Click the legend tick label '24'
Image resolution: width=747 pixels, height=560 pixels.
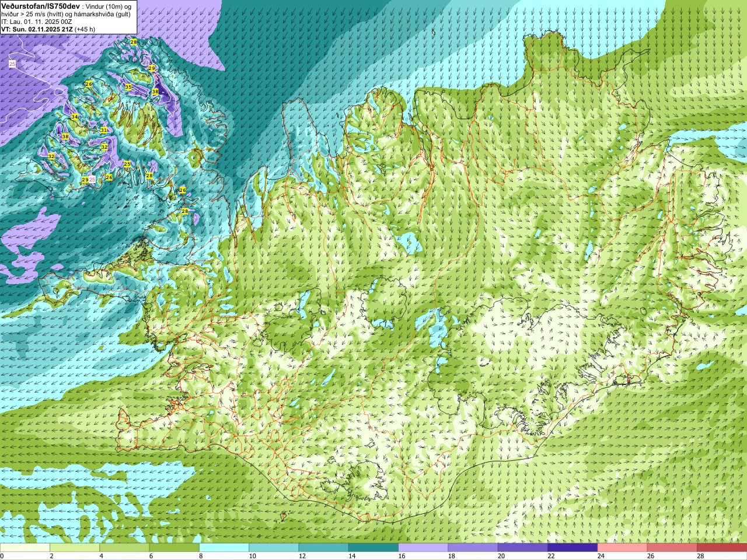coord(601,556)
